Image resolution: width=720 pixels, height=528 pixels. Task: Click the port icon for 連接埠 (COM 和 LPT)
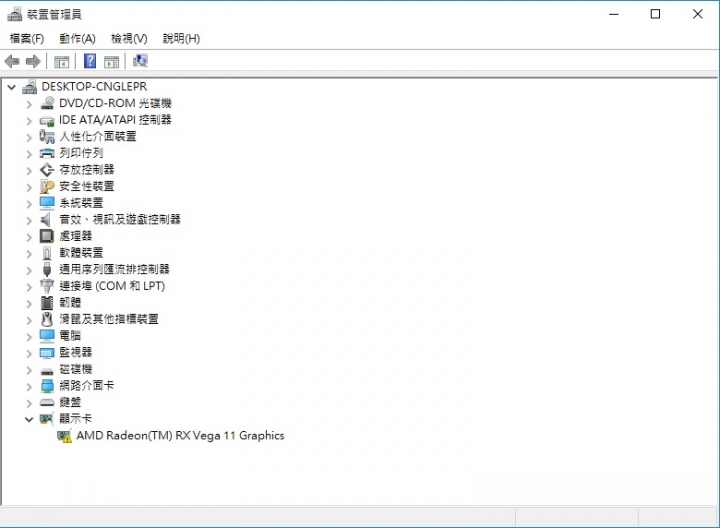pos(47,286)
